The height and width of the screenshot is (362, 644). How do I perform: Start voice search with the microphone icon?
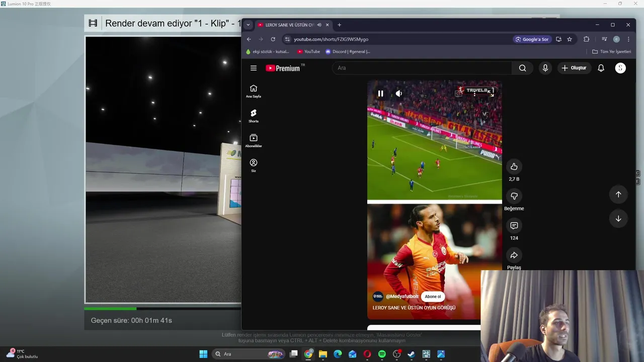[545, 68]
